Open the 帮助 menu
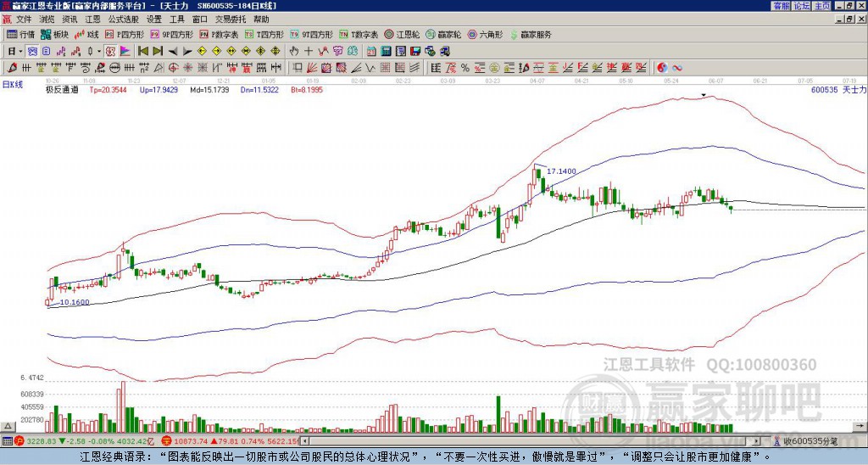Viewport: 868px width, 465px height. [261, 20]
